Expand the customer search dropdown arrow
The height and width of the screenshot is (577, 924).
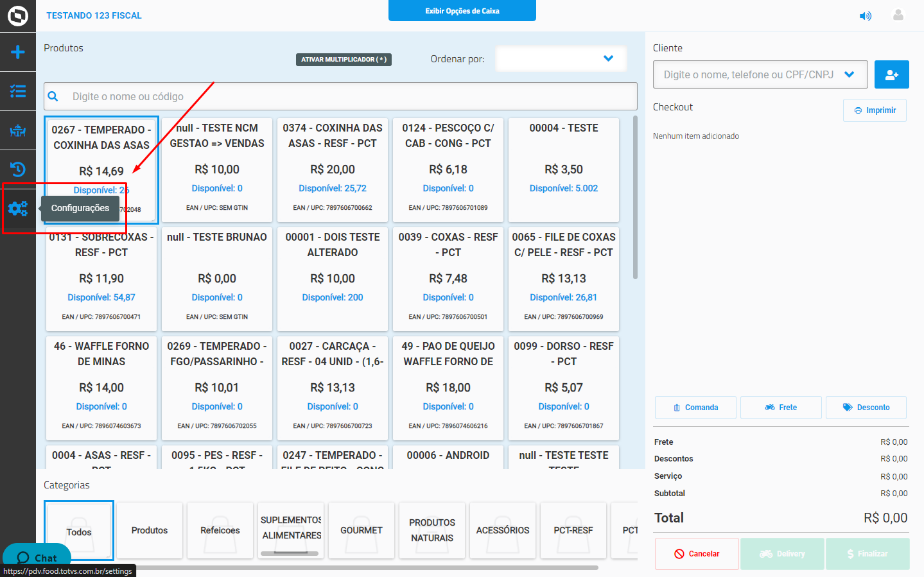point(849,74)
